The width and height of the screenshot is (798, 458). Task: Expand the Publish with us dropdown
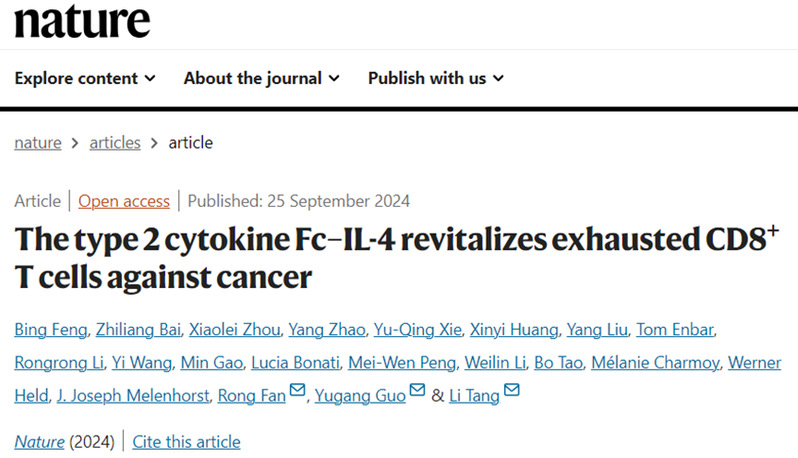point(436,78)
